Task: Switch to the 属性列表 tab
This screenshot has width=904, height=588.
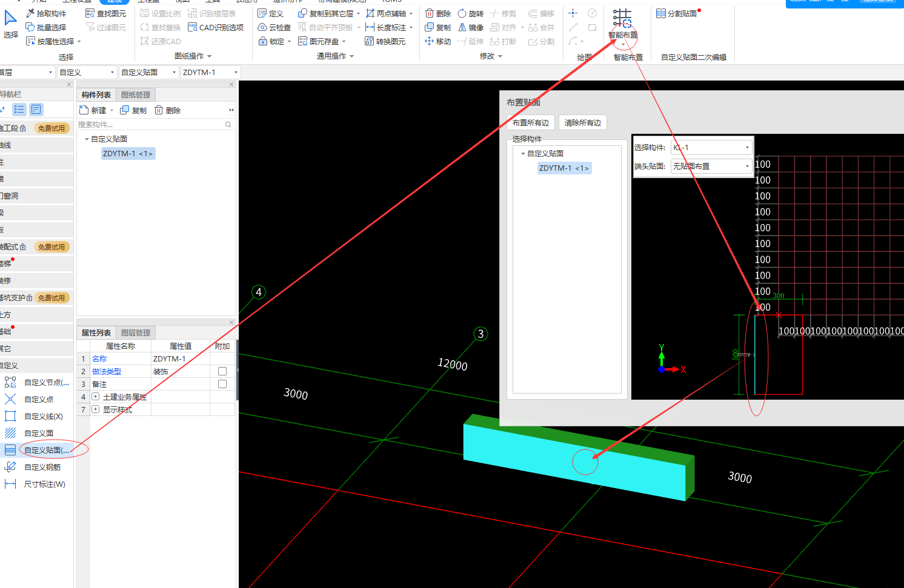Action: 96,332
